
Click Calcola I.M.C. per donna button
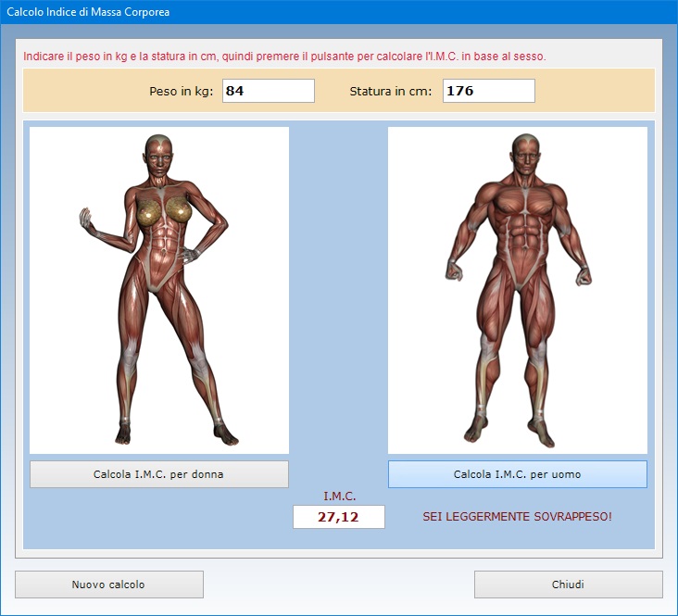(x=159, y=474)
